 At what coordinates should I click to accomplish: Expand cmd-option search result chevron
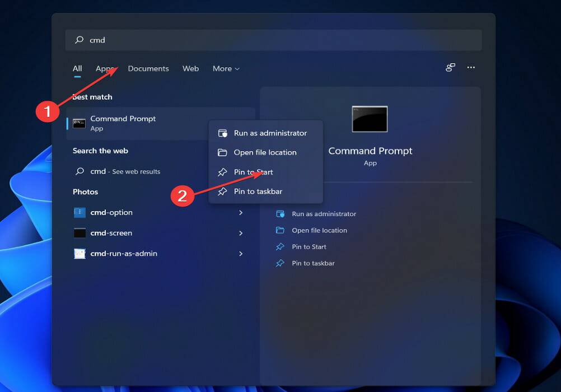(x=241, y=213)
